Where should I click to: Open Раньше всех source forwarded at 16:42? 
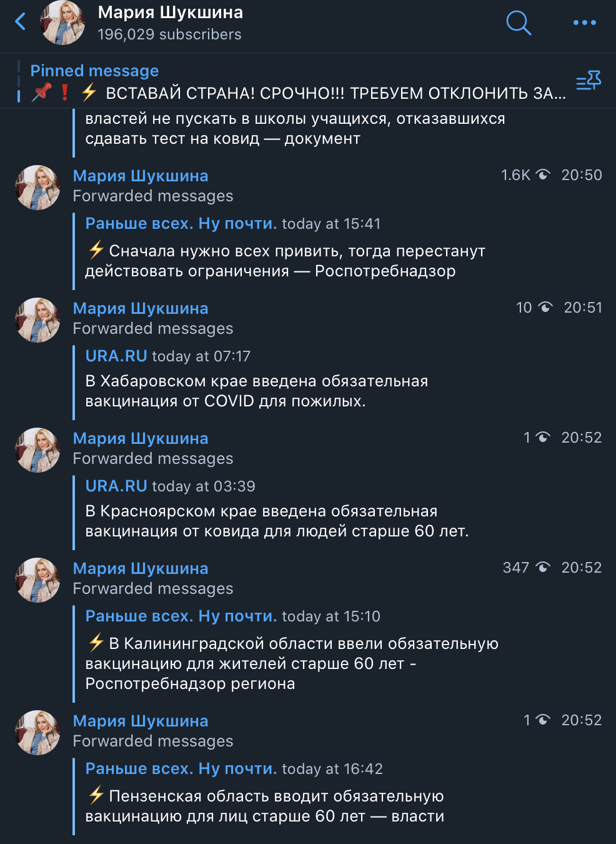[x=181, y=769]
